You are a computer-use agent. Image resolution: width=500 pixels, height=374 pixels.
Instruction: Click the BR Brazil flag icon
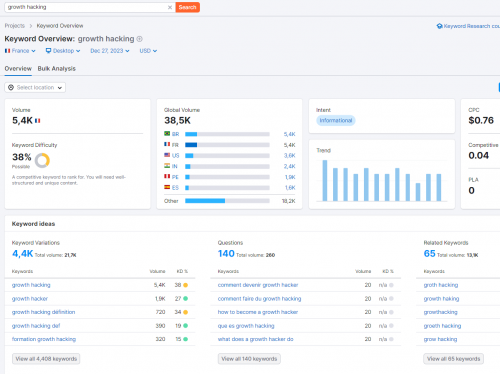[x=167, y=134]
